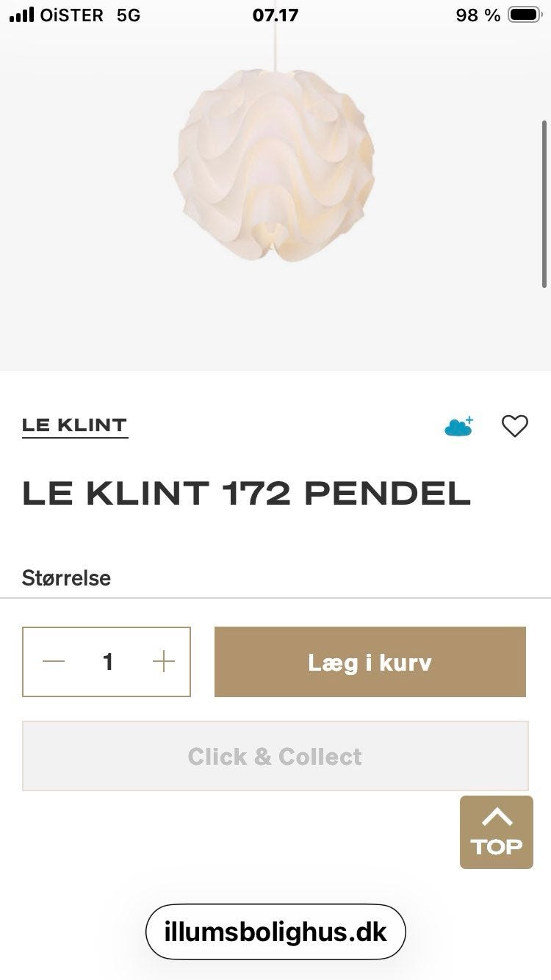Click the page scrollbar on right edge
The height and width of the screenshot is (980, 551).
tap(544, 203)
